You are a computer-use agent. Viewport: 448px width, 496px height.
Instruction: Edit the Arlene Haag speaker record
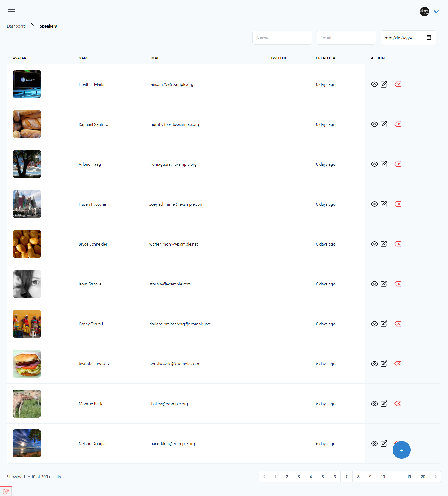tap(384, 164)
